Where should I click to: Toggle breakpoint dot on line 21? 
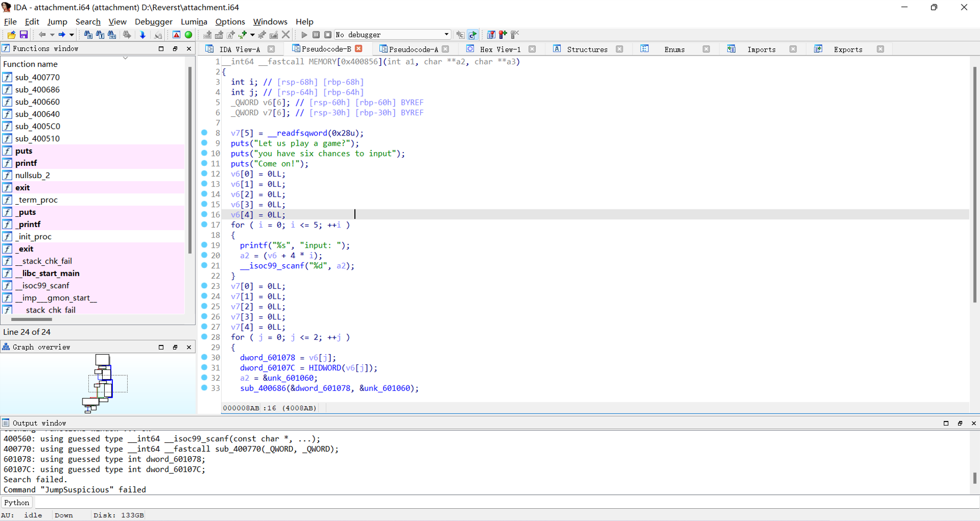[204, 265]
